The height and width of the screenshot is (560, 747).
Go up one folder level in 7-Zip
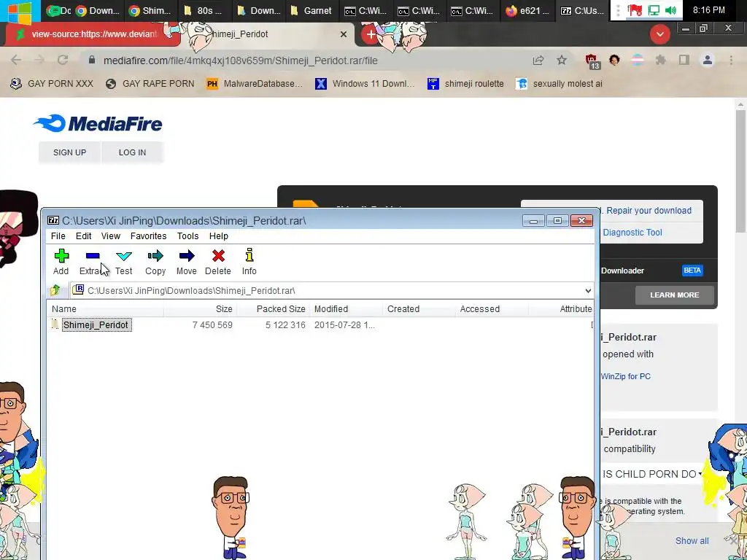pyautogui.click(x=55, y=290)
